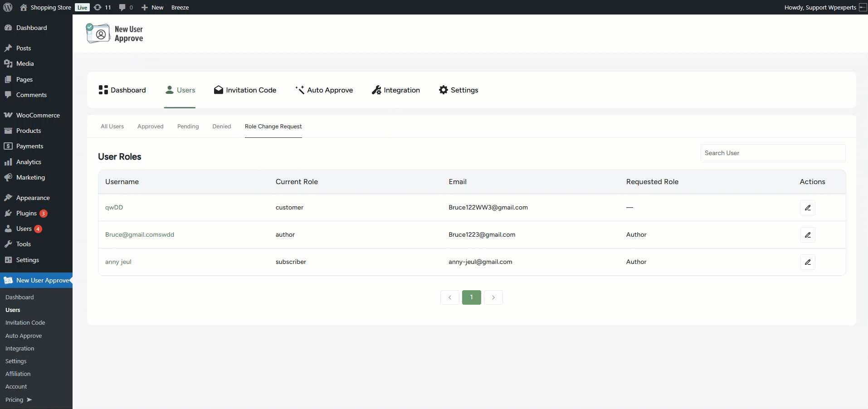868x409 pixels.
Task: Open comments bubble icon in admin bar
Action: click(126, 7)
